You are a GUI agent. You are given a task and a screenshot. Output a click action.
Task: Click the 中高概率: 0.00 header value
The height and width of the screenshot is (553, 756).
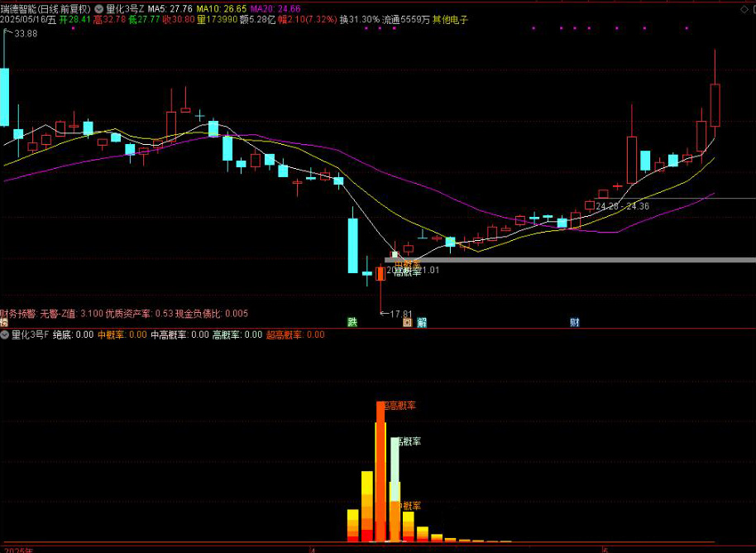pos(179,334)
